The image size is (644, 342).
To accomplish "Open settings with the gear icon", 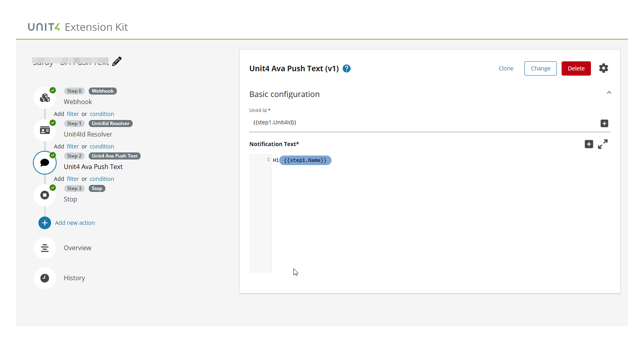I will click(603, 68).
